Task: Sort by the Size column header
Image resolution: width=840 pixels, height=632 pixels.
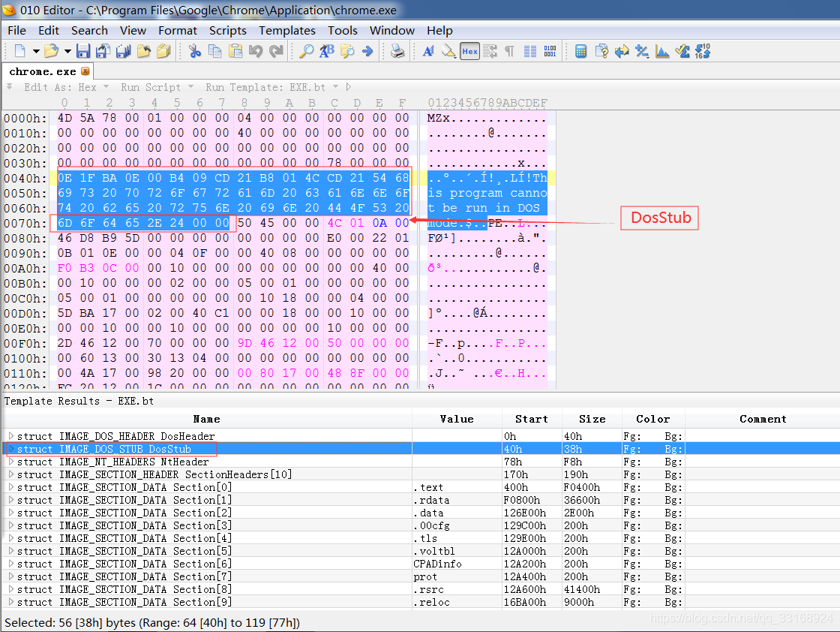Action: (x=592, y=419)
